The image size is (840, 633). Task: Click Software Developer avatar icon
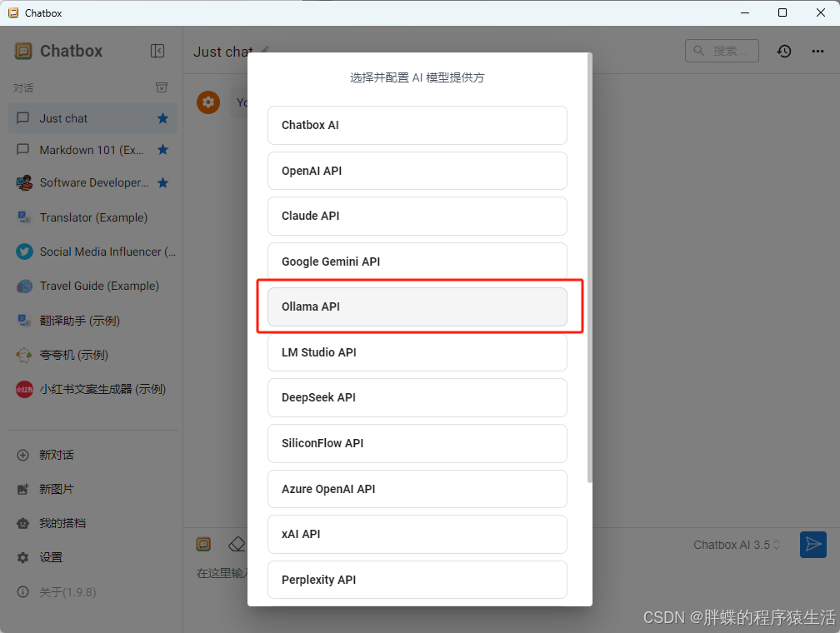point(24,183)
